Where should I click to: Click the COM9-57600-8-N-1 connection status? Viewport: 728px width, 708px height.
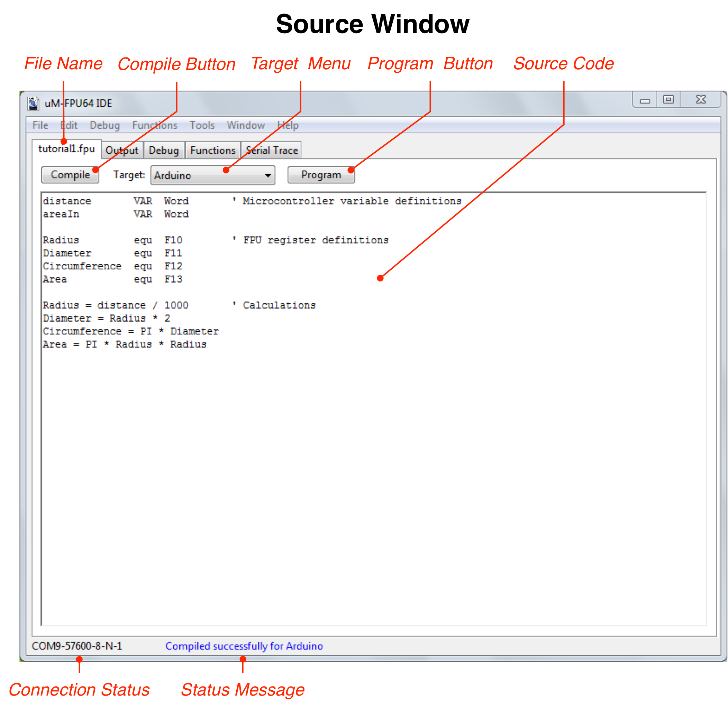(x=77, y=646)
